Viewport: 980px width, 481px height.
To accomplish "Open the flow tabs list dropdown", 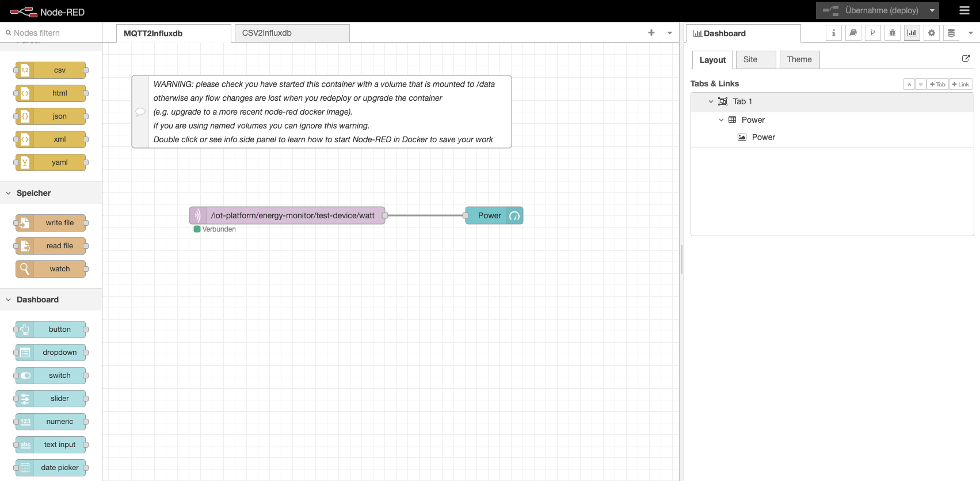I will tap(669, 33).
